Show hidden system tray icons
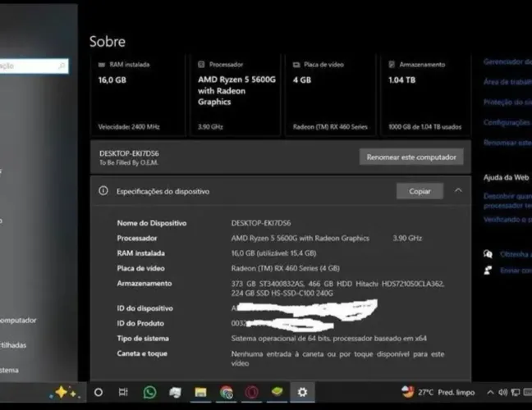The image size is (532, 410). (490, 393)
